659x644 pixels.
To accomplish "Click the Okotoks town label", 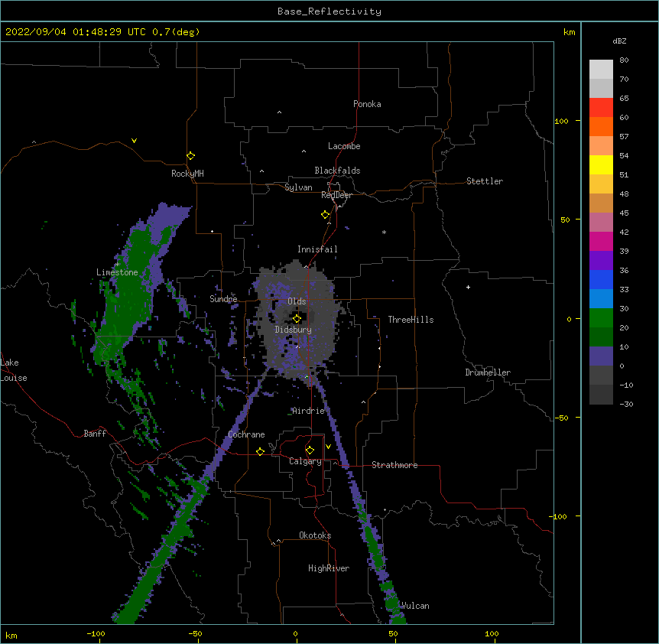I will [315, 535].
